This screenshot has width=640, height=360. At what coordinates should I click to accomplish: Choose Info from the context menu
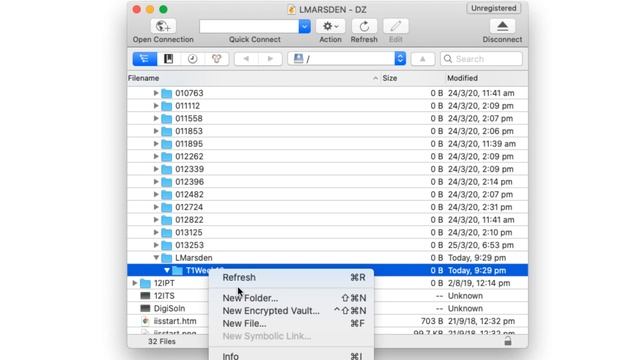pyautogui.click(x=291, y=356)
